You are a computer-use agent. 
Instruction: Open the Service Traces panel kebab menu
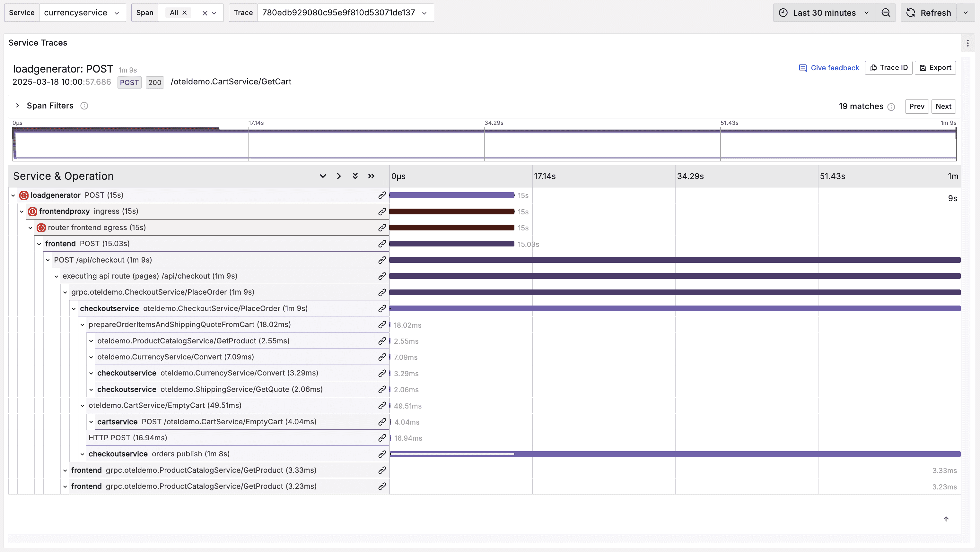point(968,43)
